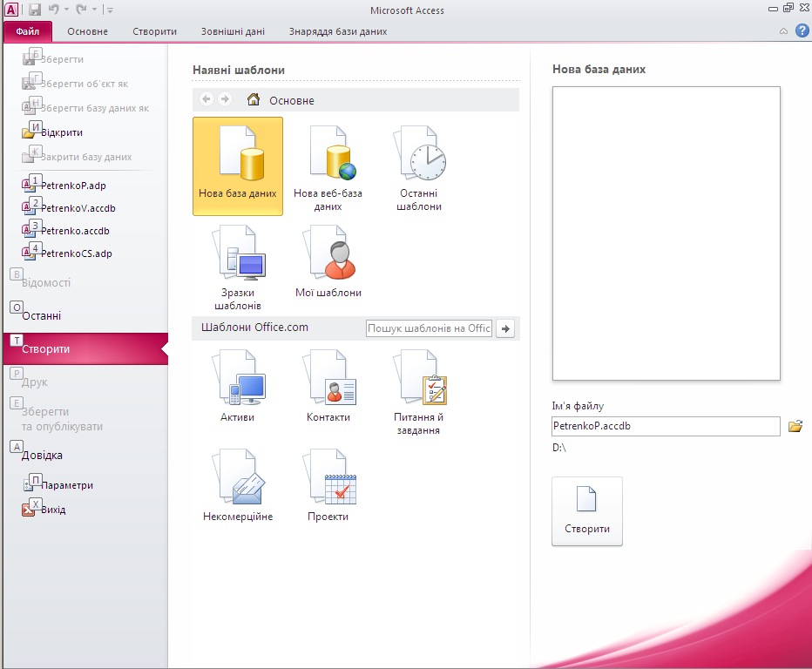The width and height of the screenshot is (812, 669).
Task: Start search with the arrow button by template search
Action: click(x=505, y=328)
